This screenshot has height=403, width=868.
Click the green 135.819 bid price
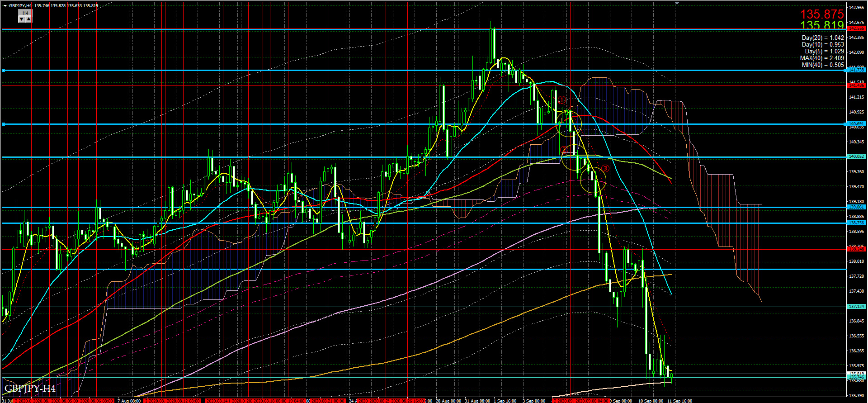822,26
